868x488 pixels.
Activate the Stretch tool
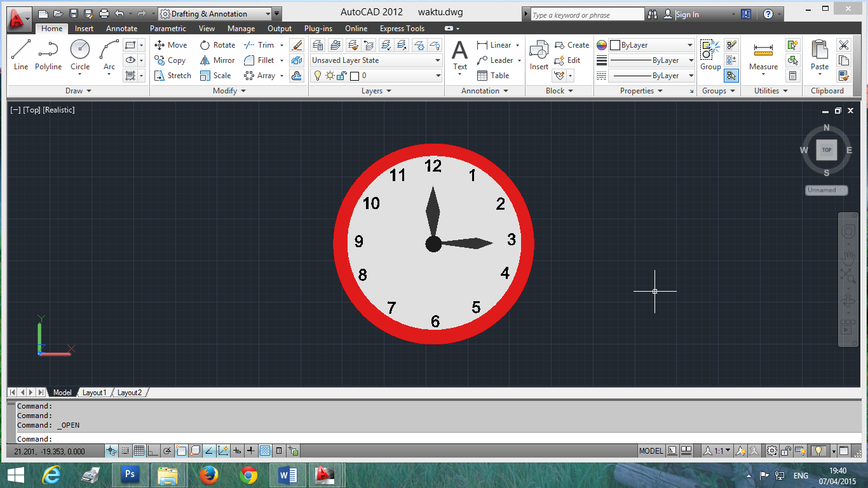[x=173, y=76]
